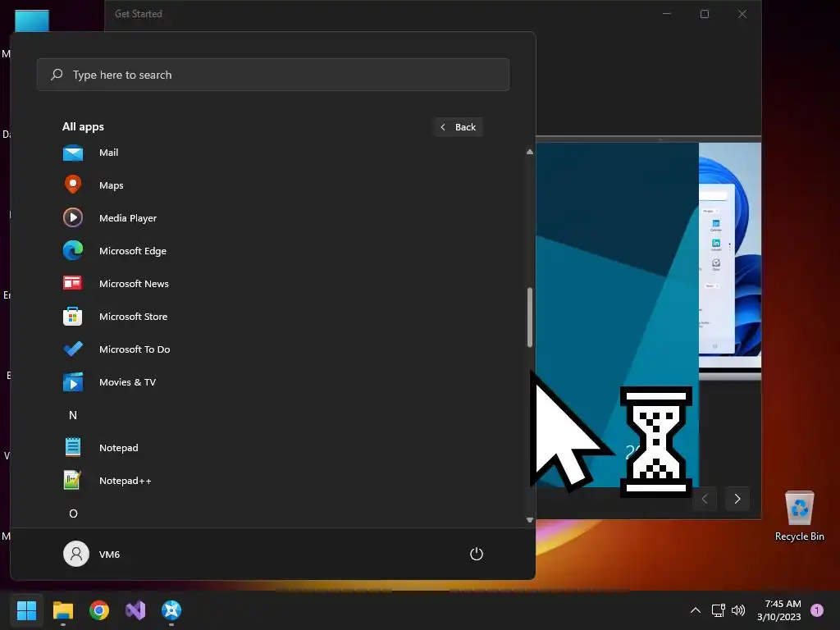Click the Mail label text

pyautogui.click(x=109, y=153)
